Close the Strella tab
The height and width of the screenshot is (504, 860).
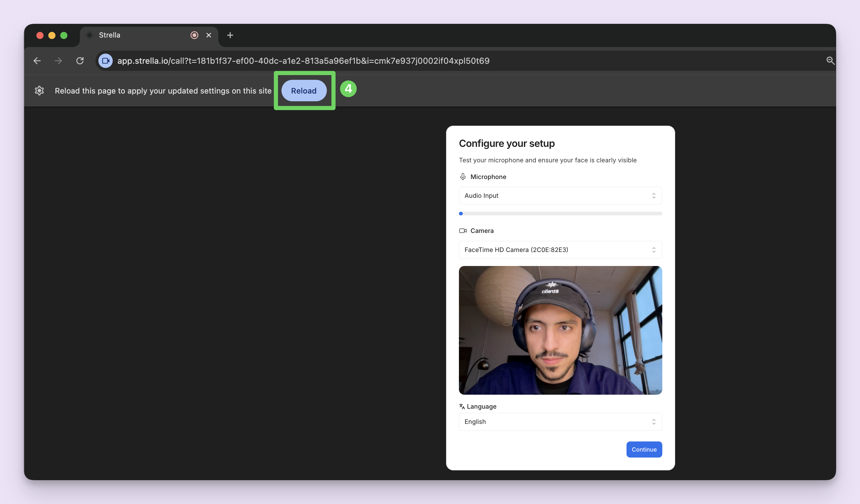click(x=209, y=35)
